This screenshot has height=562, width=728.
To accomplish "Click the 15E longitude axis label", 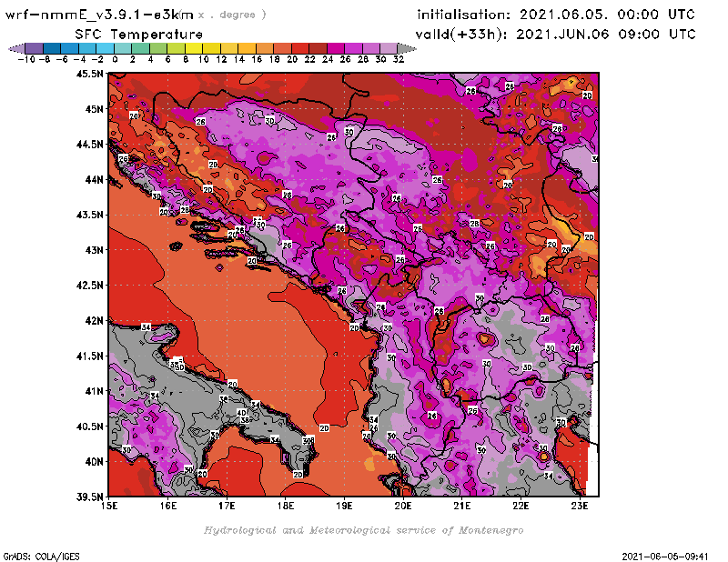I will (x=109, y=506).
